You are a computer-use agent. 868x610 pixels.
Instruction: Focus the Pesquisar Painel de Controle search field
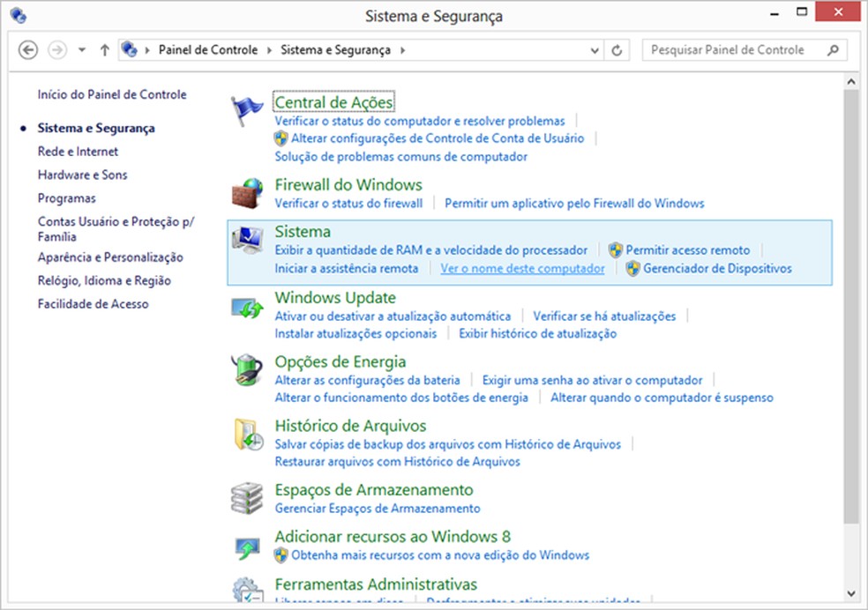pyautogui.click(x=745, y=50)
